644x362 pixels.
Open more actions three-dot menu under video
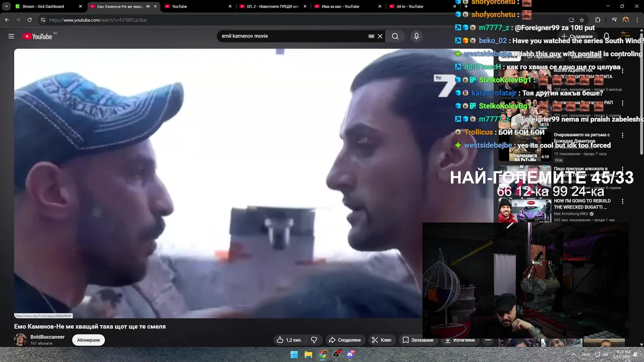(488, 340)
